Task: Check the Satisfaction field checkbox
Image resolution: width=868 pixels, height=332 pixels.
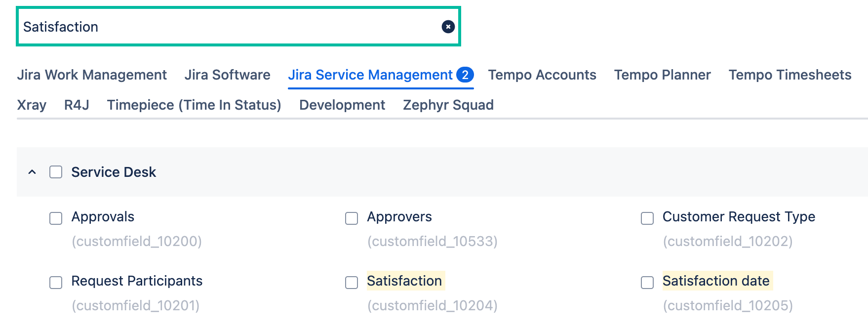Action: pos(352,283)
